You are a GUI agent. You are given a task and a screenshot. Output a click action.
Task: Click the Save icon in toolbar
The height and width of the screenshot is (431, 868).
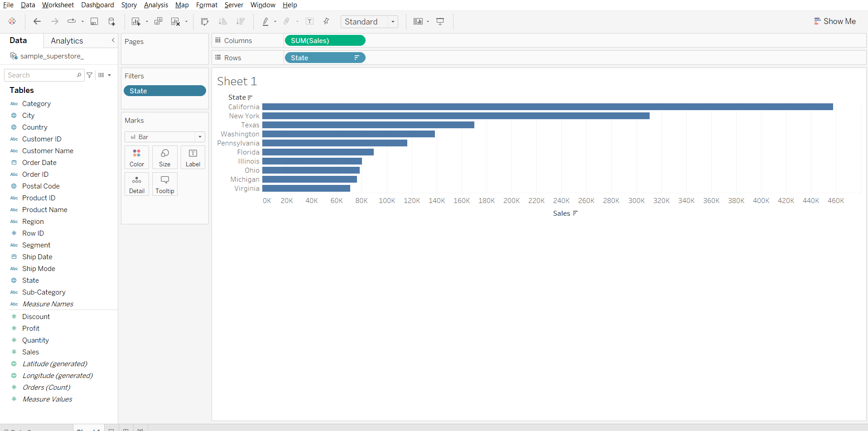pos(94,21)
